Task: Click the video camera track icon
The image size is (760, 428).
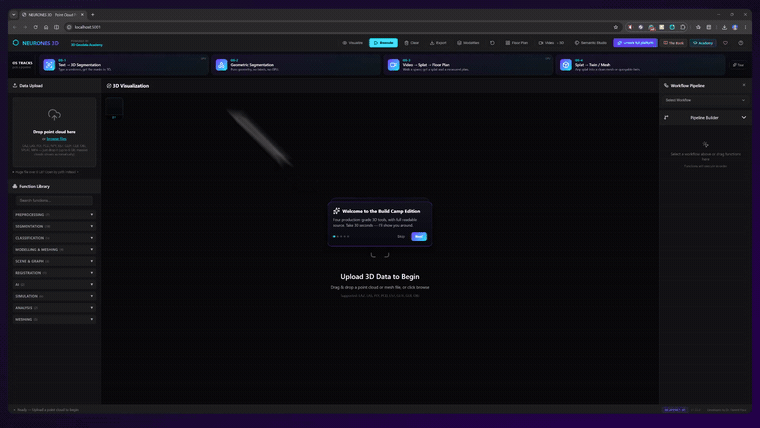Action: 394,64
